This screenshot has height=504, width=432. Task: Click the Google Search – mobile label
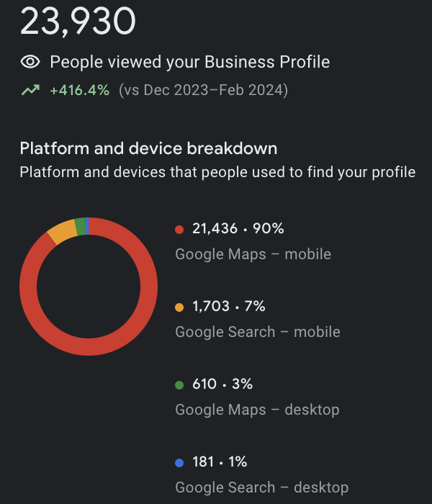click(x=258, y=332)
